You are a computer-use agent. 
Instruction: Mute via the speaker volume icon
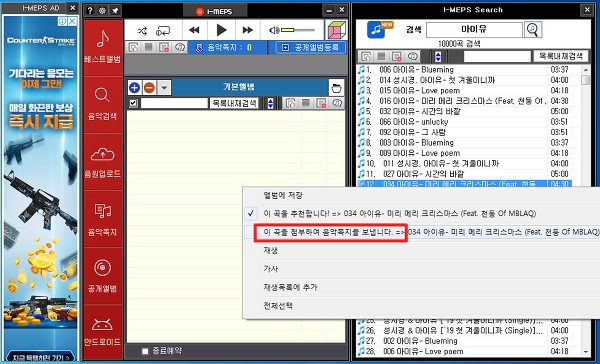274,30
